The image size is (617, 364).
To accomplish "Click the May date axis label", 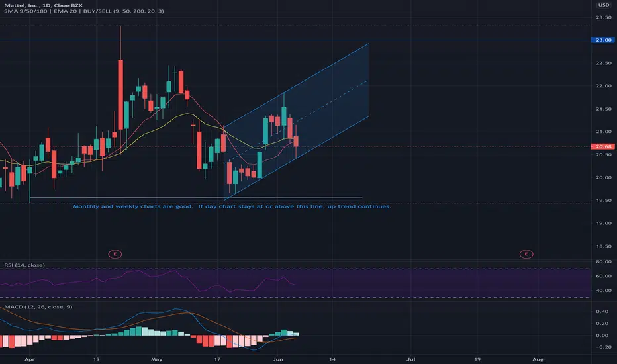I will [x=157, y=359].
